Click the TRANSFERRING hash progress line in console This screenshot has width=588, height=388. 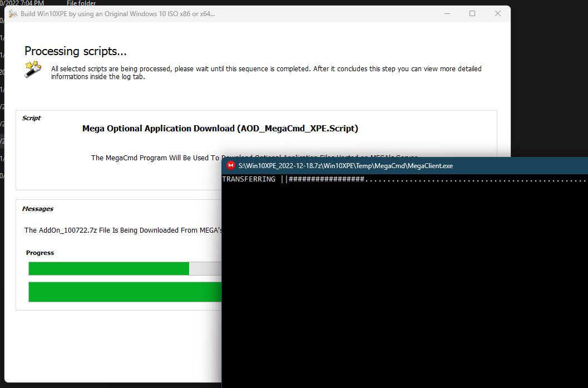(x=405, y=179)
